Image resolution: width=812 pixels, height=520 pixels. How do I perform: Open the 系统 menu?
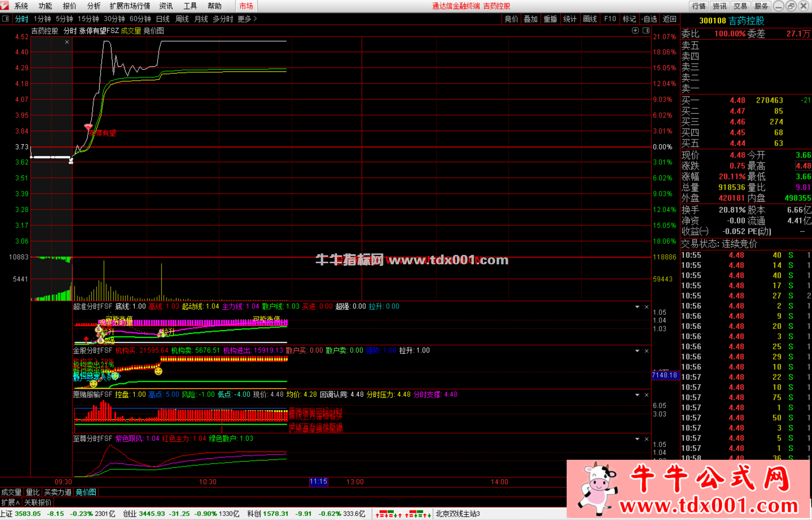coord(21,6)
